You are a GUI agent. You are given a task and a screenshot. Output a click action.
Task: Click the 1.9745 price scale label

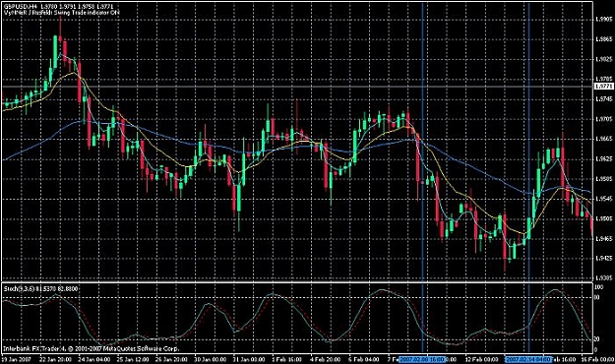click(x=604, y=98)
